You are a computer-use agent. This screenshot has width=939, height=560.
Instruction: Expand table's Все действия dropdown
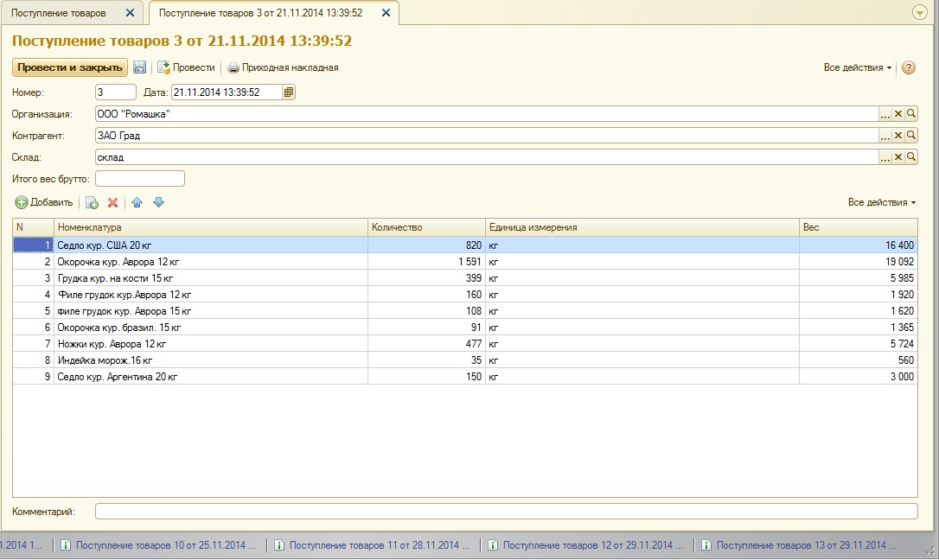(x=882, y=202)
